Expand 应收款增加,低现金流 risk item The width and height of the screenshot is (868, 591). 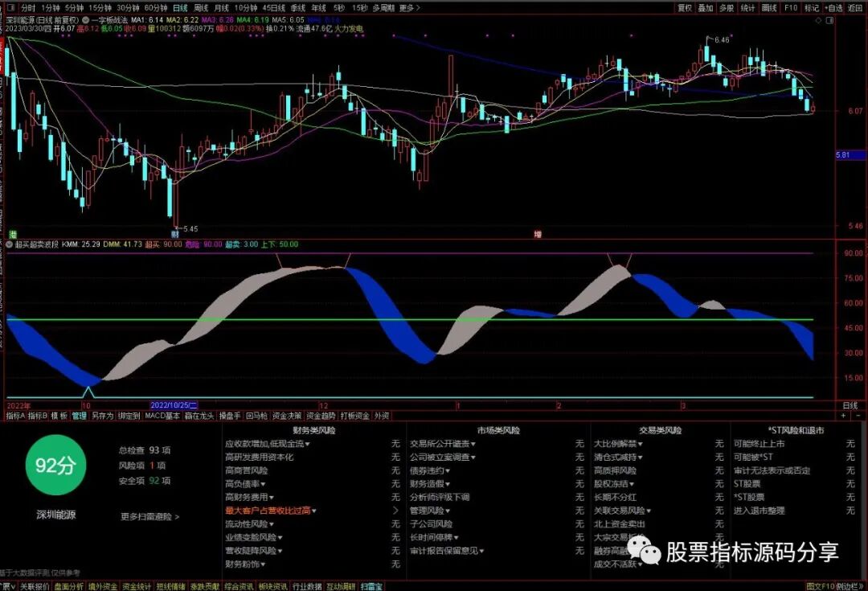point(268,444)
